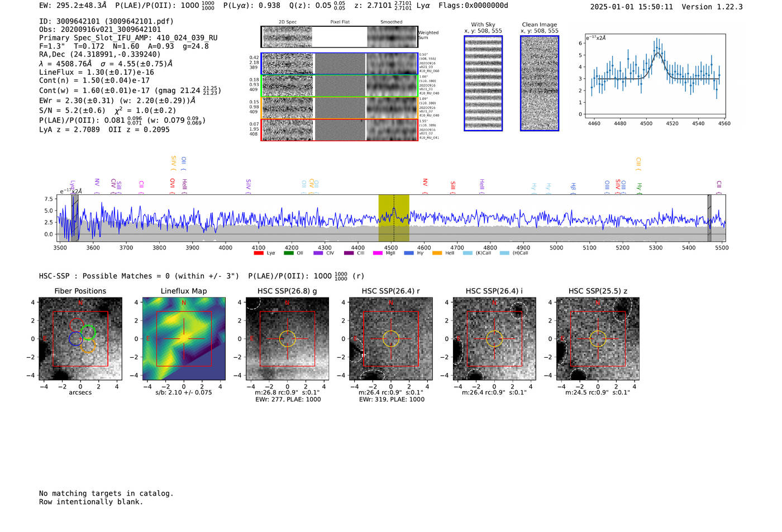The height and width of the screenshot is (532, 782).
Task: Click the green fiber circle in Fiber Positions
Action: [x=89, y=333]
